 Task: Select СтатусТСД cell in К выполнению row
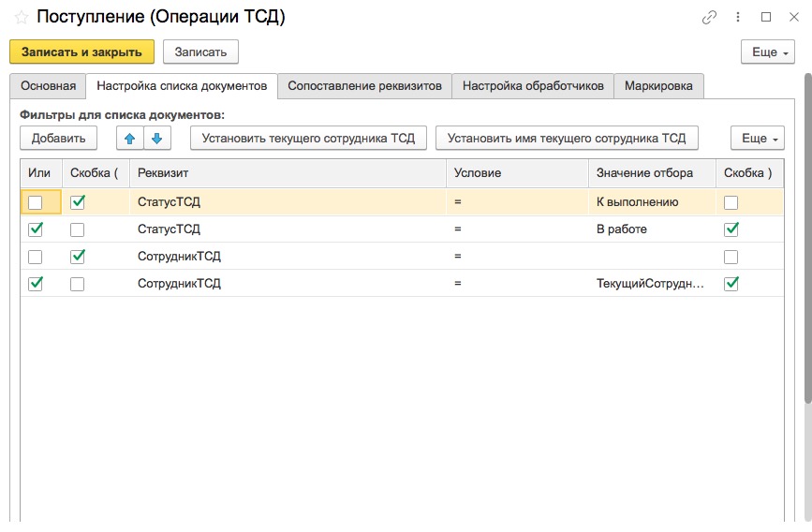[288, 202]
